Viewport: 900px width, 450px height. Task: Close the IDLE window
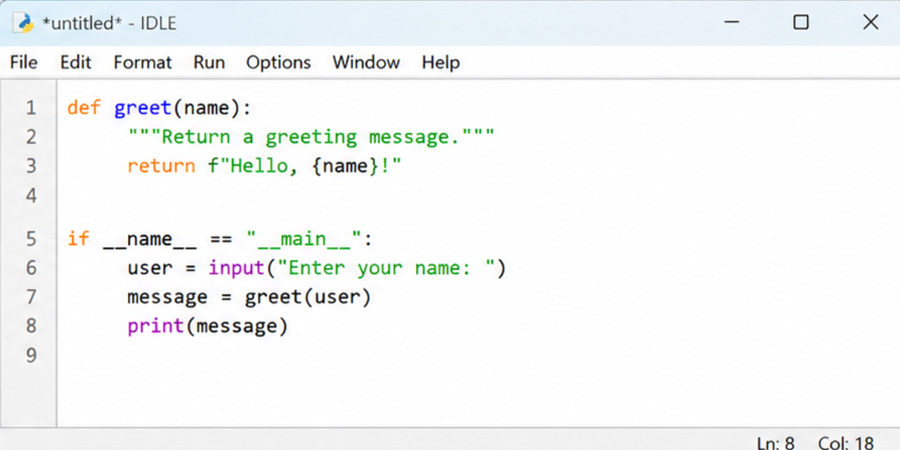tap(871, 22)
